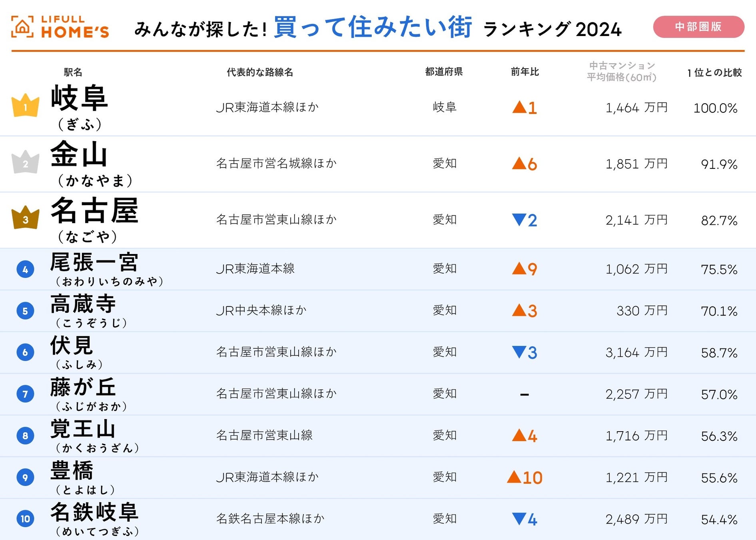This screenshot has height=540, width=756.
Task: Click the 買って住みたい街 blue title text
Action: click(373, 27)
